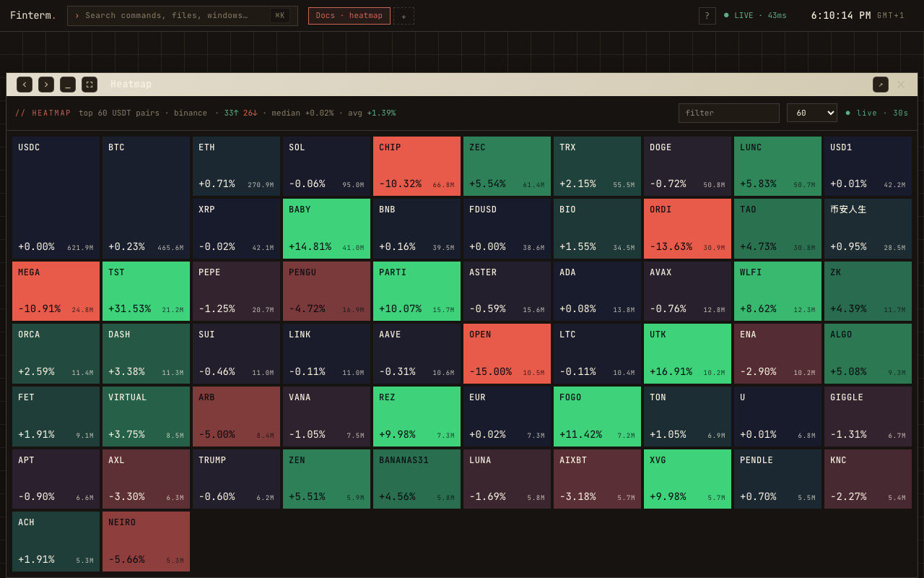
Task: Open the red ORDI -13.63% tile
Action: [x=687, y=228]
